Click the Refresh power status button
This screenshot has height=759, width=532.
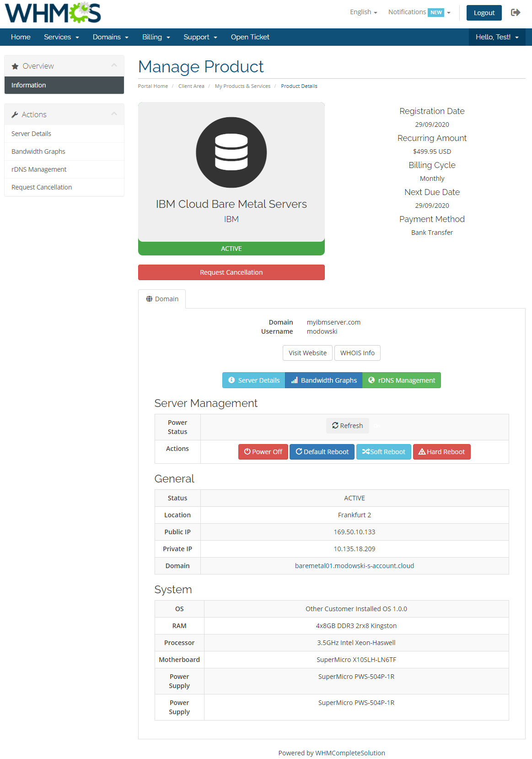(348, 426)
